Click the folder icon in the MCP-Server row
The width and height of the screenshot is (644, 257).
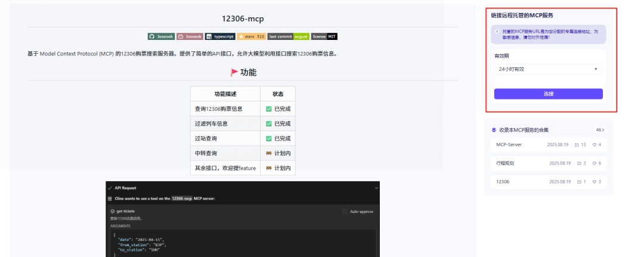pos(577,145)
